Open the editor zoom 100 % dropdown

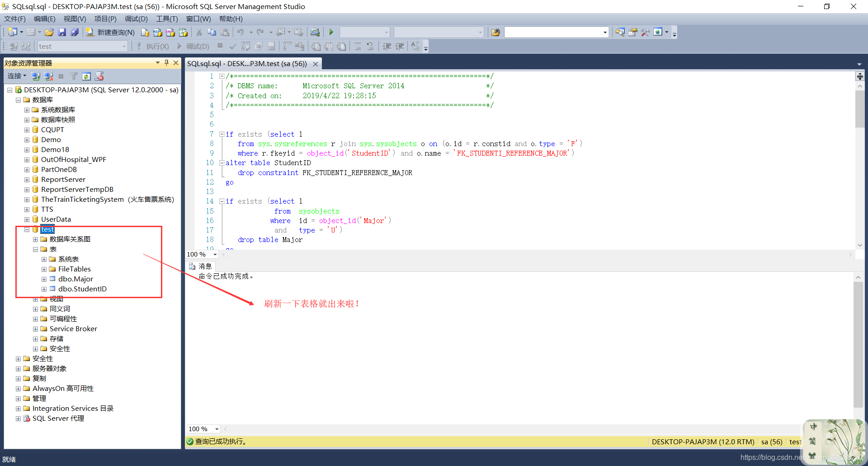[215, 254]
